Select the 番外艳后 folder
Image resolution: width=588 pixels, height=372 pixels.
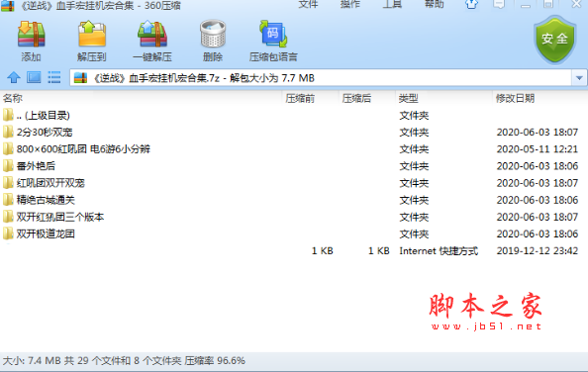(x=294, y=166)
